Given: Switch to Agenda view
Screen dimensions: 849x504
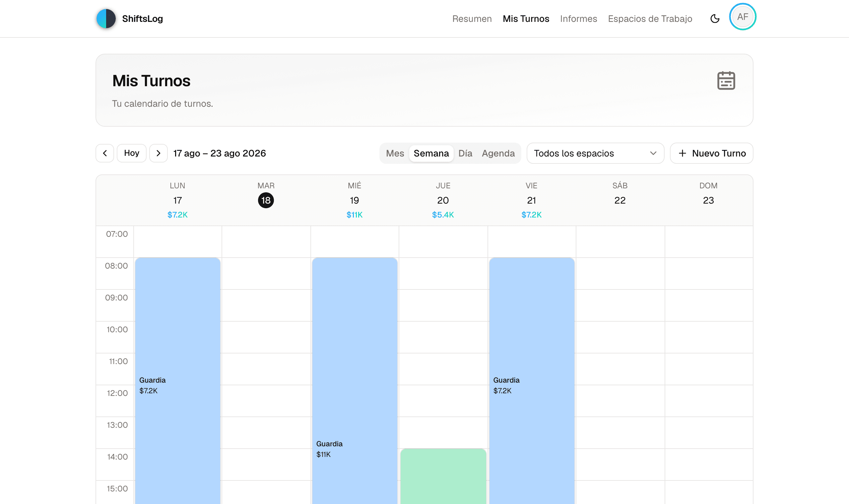Looking at the screenshot, I should pos(498,154).
